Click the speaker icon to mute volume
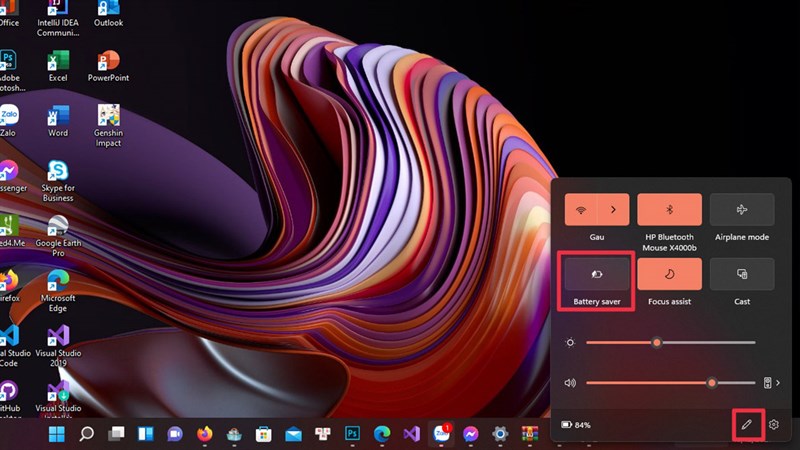The width and height of the screenshot is (800, 450). [570, 383]
